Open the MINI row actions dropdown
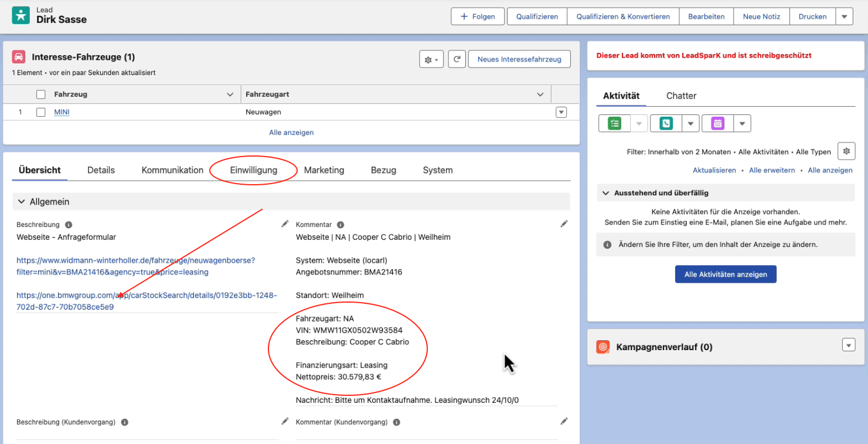 [x=561, y=112]
